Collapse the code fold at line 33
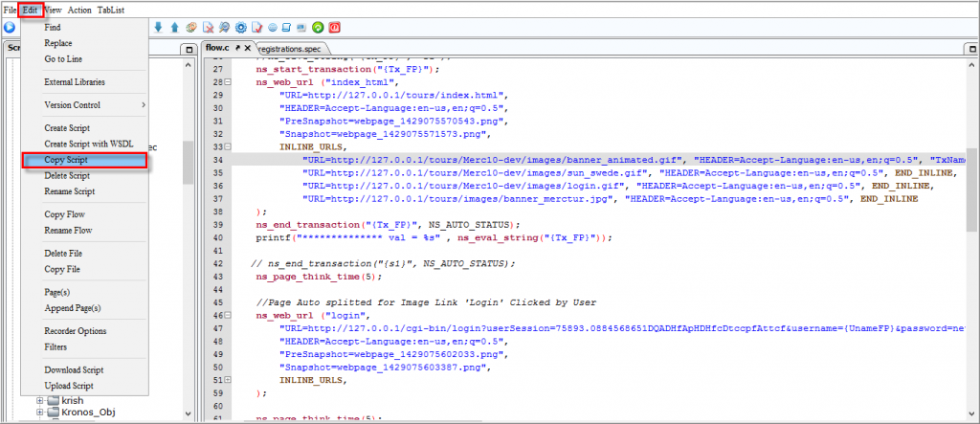The width and height of the screenshot is (980, 424). (x=228, y=147)
